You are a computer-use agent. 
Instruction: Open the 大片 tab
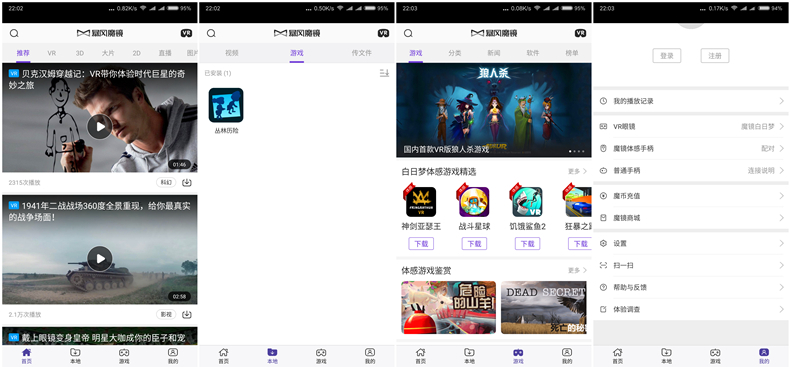pos(108,53)
